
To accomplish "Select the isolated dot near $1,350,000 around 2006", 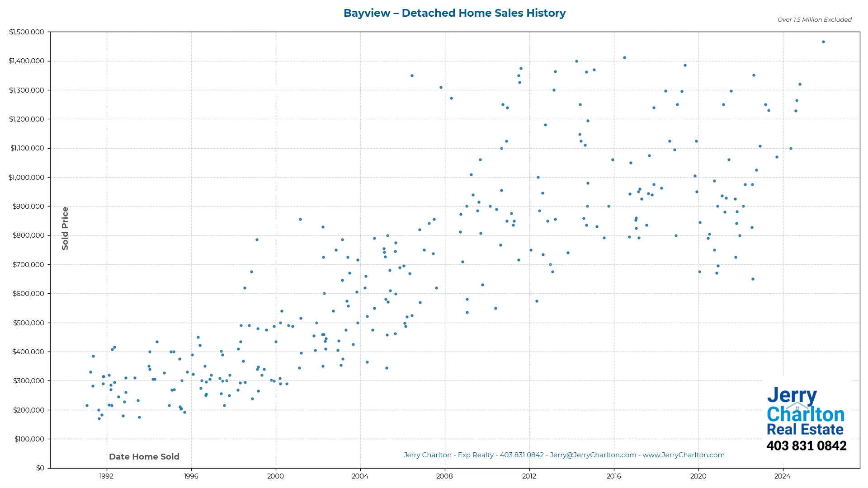I will [412, 75].
